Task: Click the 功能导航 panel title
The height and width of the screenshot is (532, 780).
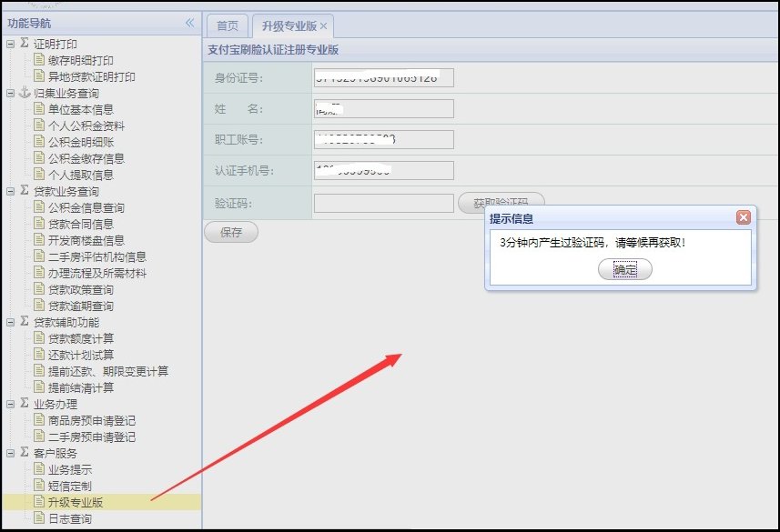Action: click(x=29, y=24)
